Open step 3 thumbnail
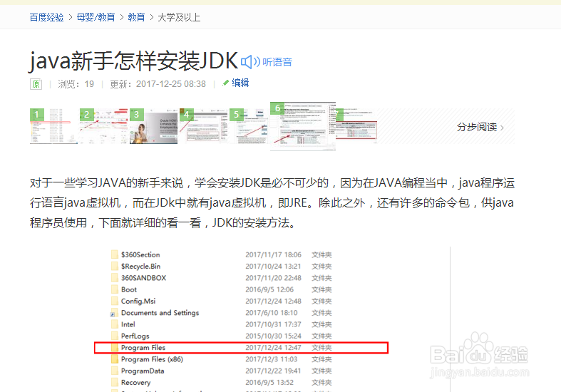 coord(153,126)
